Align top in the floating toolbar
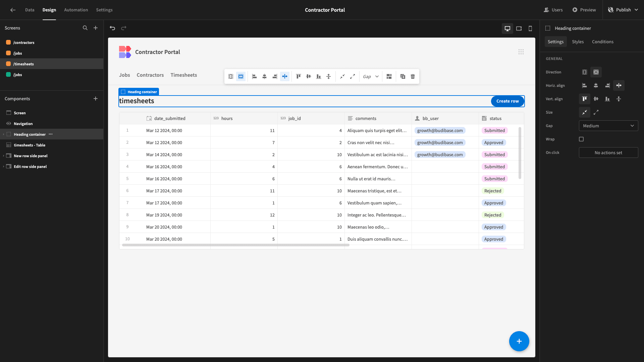 pyautogui.click(x=299, y=77)
